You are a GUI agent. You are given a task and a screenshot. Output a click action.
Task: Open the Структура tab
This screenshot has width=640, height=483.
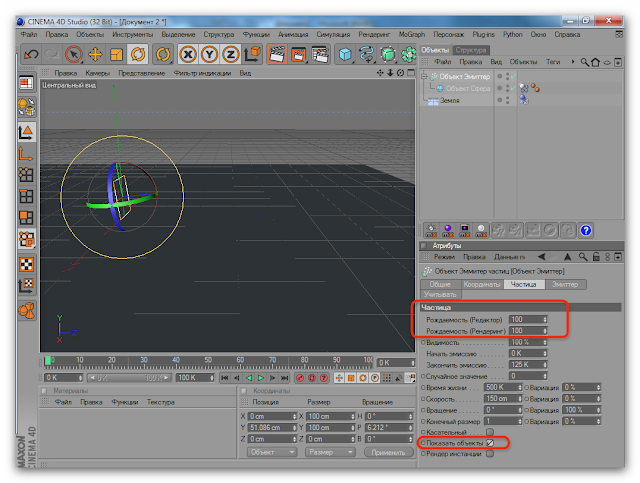click(x=471, y=50)
